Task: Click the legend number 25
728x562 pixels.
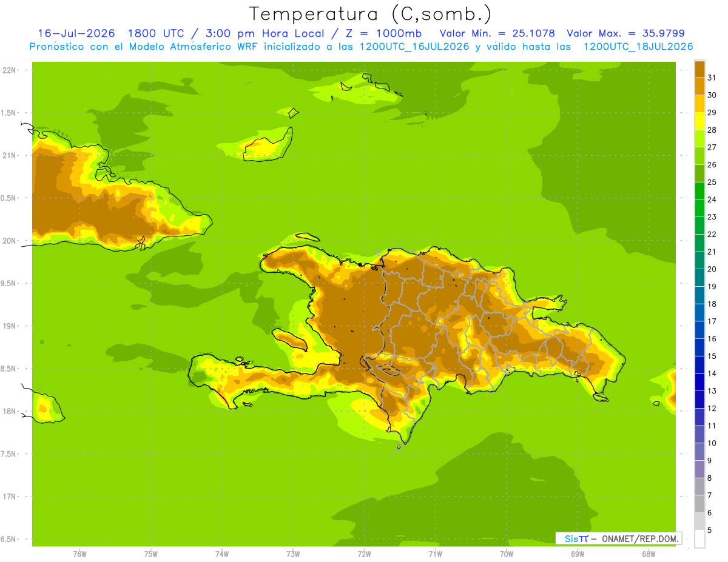Action: [x=712, y=182]
